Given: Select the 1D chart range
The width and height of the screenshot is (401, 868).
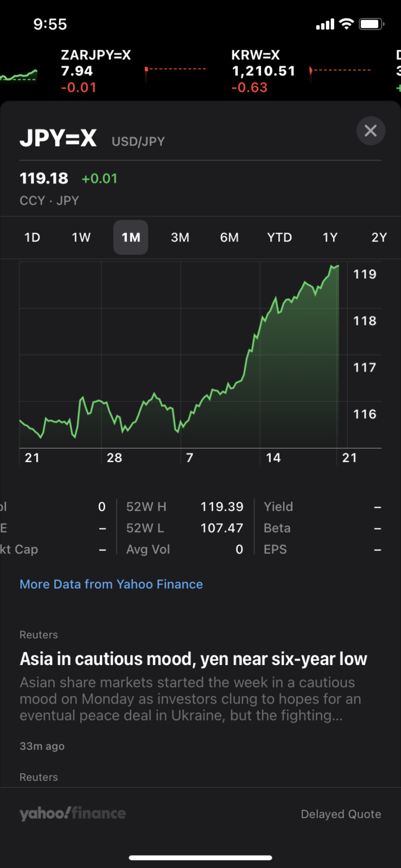Looking at the screenshot, I should [33, 238].
